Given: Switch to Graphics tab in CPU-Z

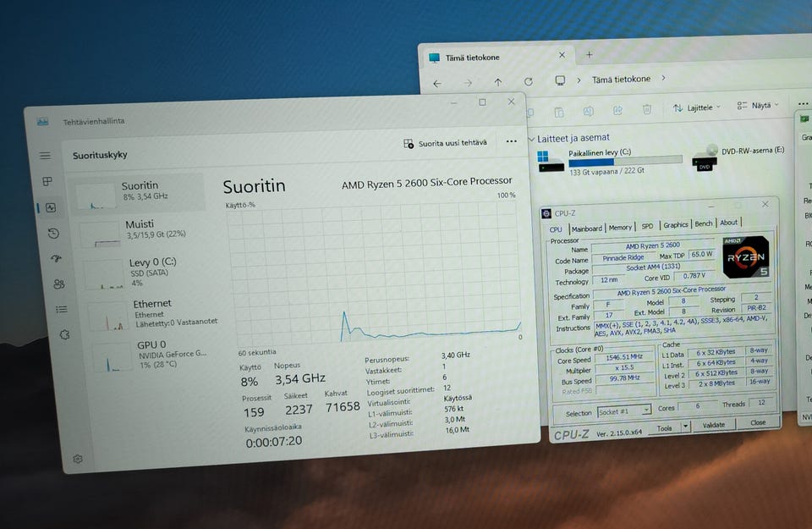Looking at the screenshot, I should 676,225.
